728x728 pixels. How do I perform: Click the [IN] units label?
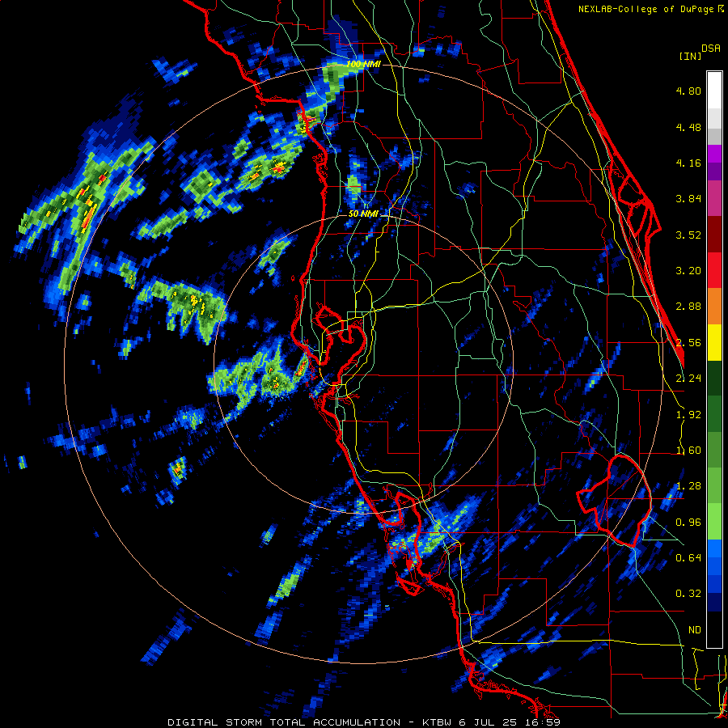pyautogui.click(x=690, y=56)
